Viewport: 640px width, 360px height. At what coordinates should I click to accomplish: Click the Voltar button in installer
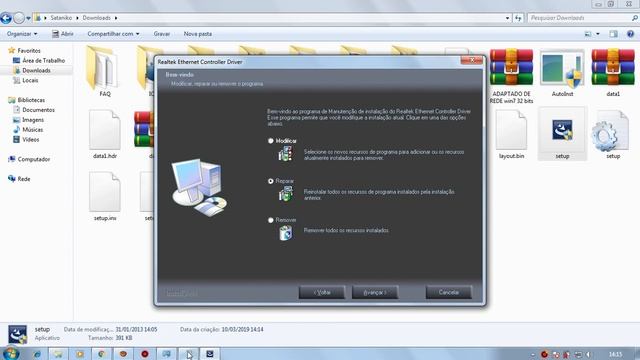click(x=322, y=292)
